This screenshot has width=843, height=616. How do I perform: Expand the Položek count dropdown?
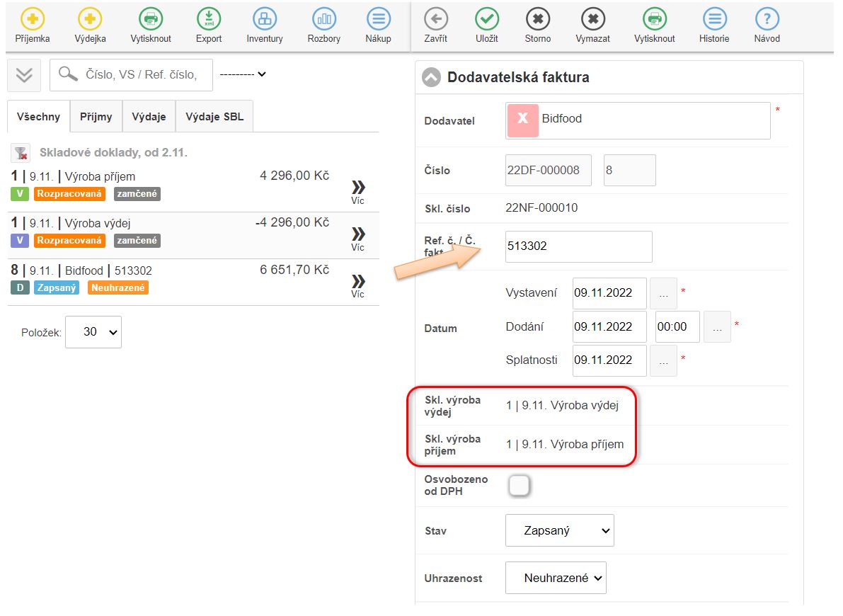click(x=93, y=331)
